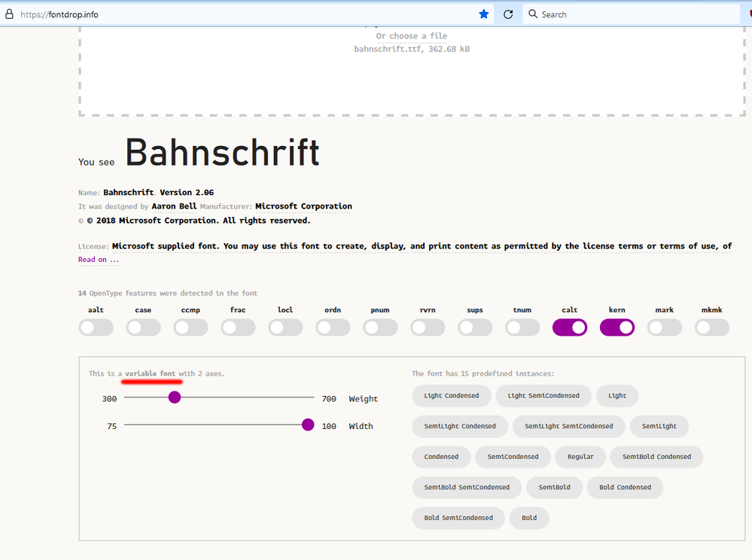Apply the Bold instance
The height and width of the screenshot is (560, 752).
coord(529,518)
